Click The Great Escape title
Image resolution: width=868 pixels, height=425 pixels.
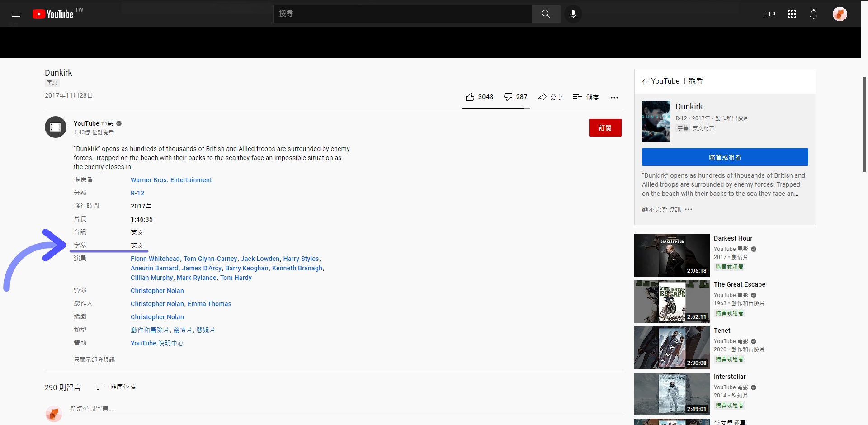click(x=740, y=284)
